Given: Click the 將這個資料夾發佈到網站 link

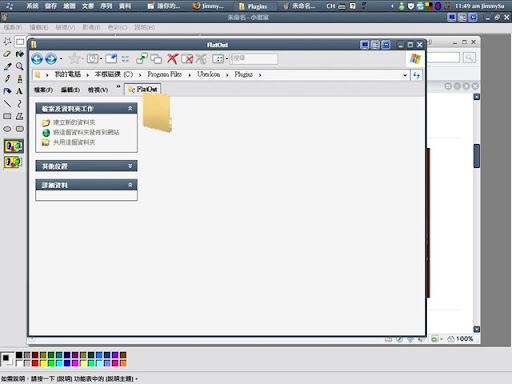Looking at the screenshot, I should [86, 132].
